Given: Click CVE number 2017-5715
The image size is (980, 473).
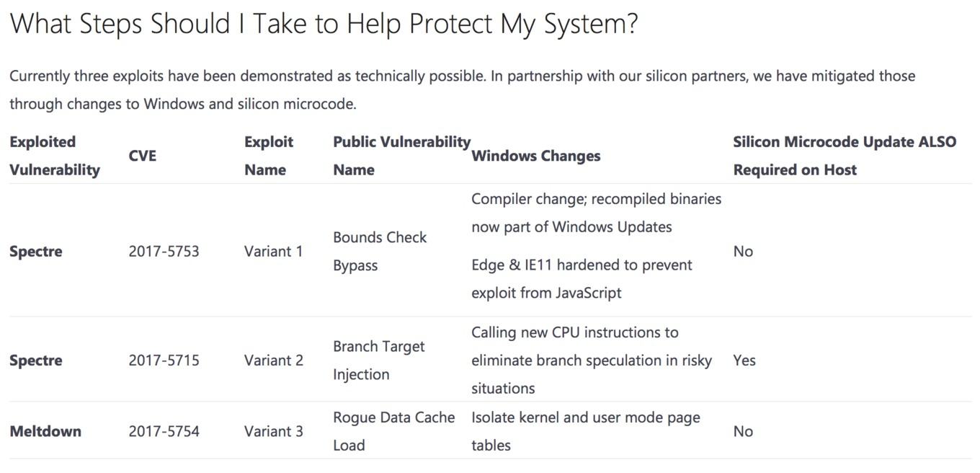Looking at the screenshot, I should pyautogui.click(x=164, y=361).
